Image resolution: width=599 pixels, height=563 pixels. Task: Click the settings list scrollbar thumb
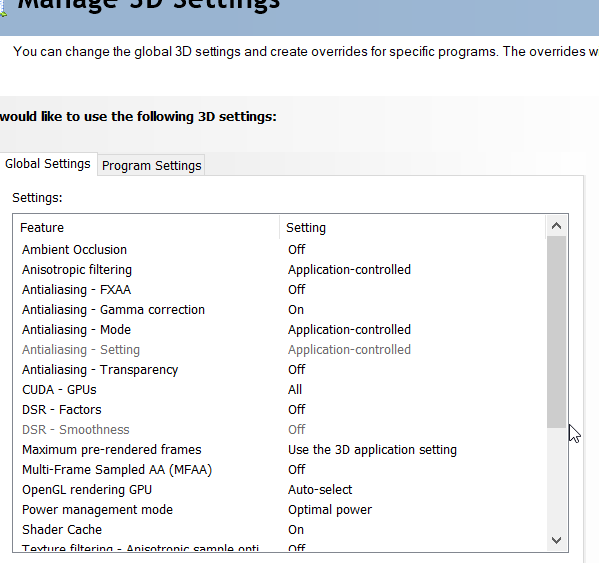[556, 332]
